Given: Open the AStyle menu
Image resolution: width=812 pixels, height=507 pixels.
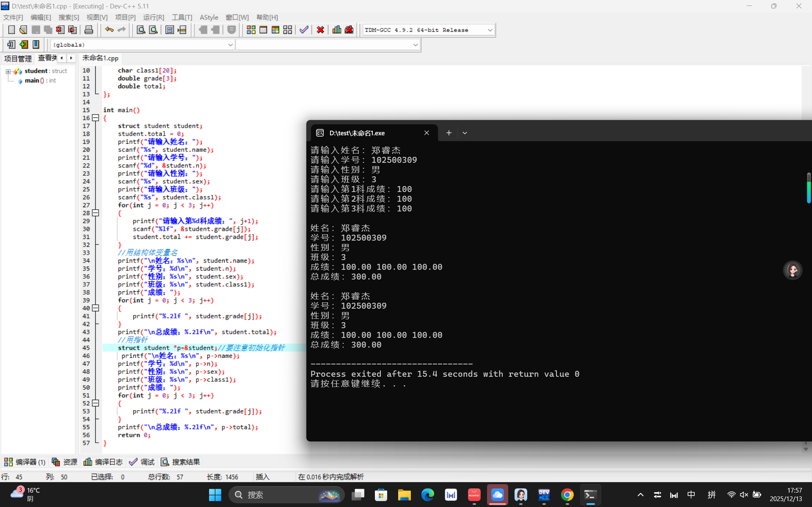Looking at the screenshot, I should point(209,17).
